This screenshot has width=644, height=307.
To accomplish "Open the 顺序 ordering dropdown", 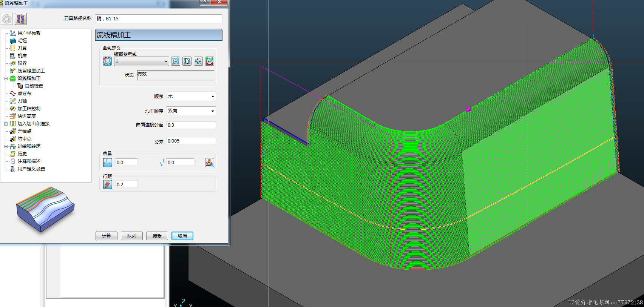I will pyautogui.click(x=191, y=96).
